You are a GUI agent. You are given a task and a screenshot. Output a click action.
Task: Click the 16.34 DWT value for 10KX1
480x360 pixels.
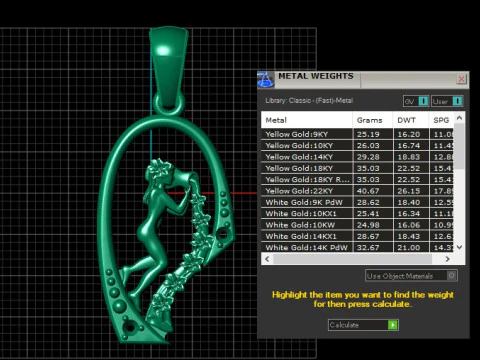coord(409,214)
